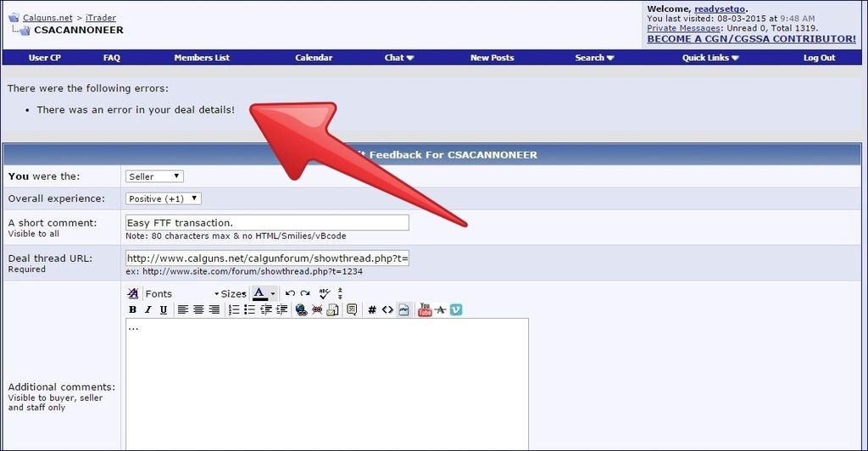Click the italic formatting icon
This screenshot has height=451, width=868.
point(148,310)
